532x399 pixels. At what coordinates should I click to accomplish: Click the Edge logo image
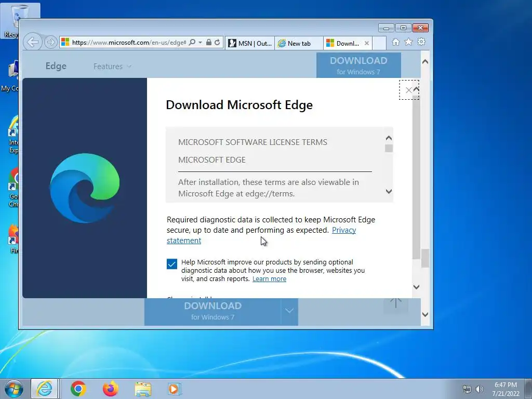[x=85, y=188]
